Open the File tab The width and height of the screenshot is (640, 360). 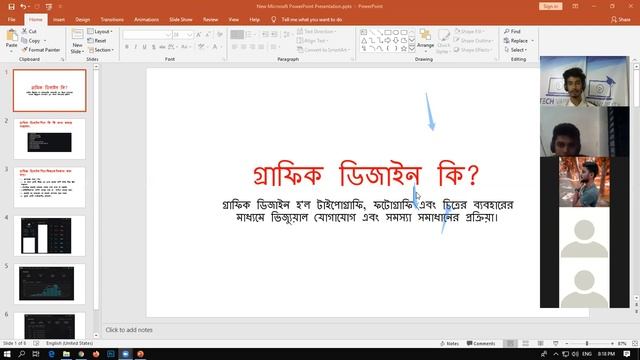click(x=11, y=20)
